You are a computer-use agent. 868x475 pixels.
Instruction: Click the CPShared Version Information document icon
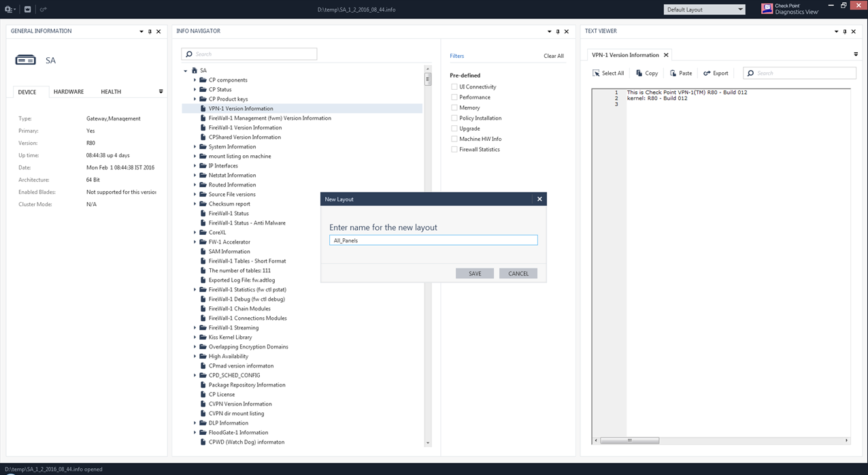203,137
